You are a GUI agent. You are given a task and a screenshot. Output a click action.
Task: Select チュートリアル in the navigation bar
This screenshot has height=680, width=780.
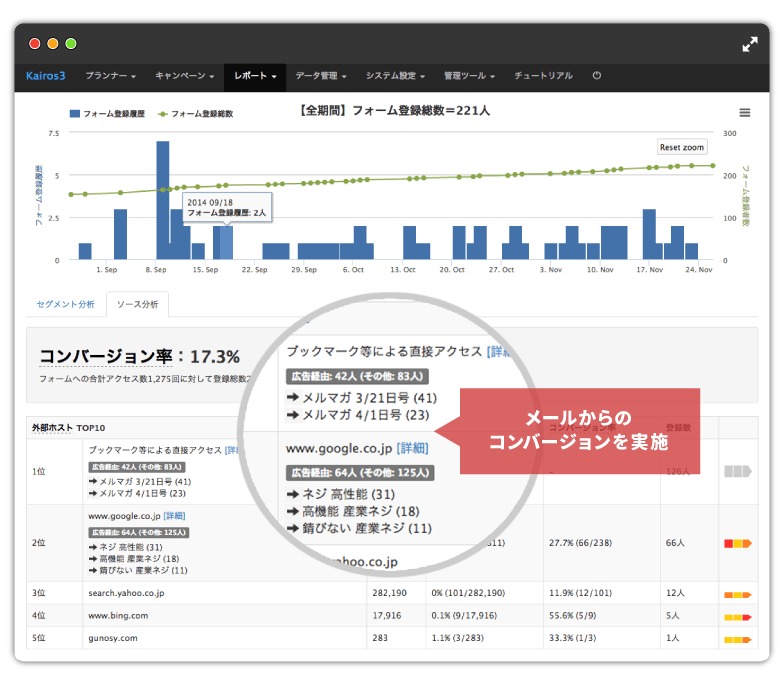543,76
